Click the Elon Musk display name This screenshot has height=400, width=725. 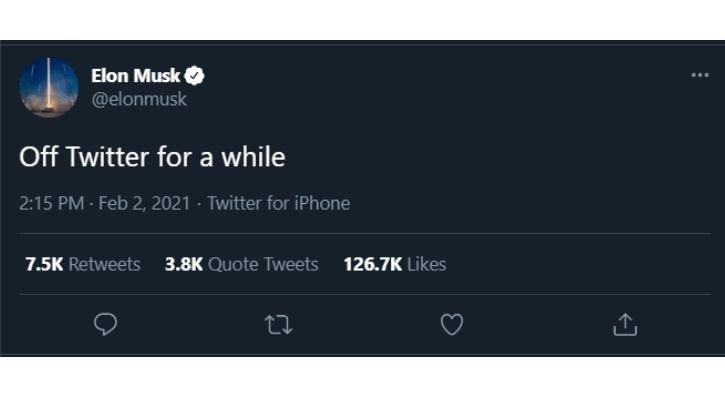135,76
